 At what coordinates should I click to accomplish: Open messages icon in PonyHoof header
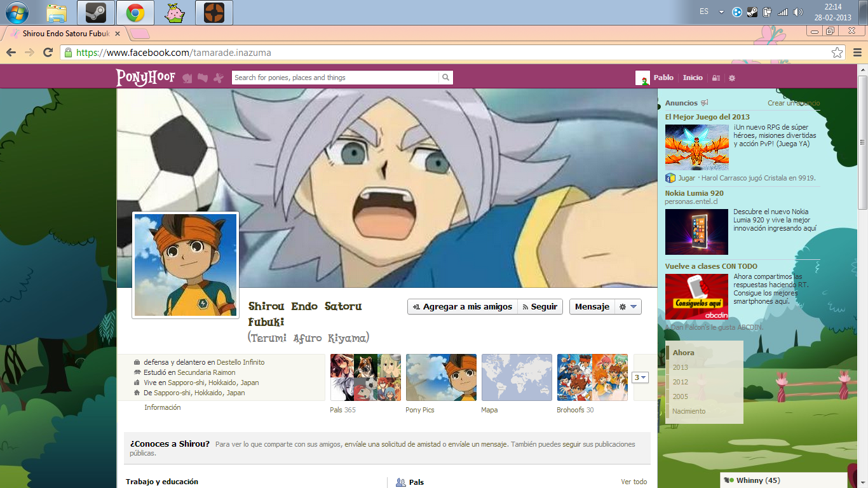pos(203,78)
